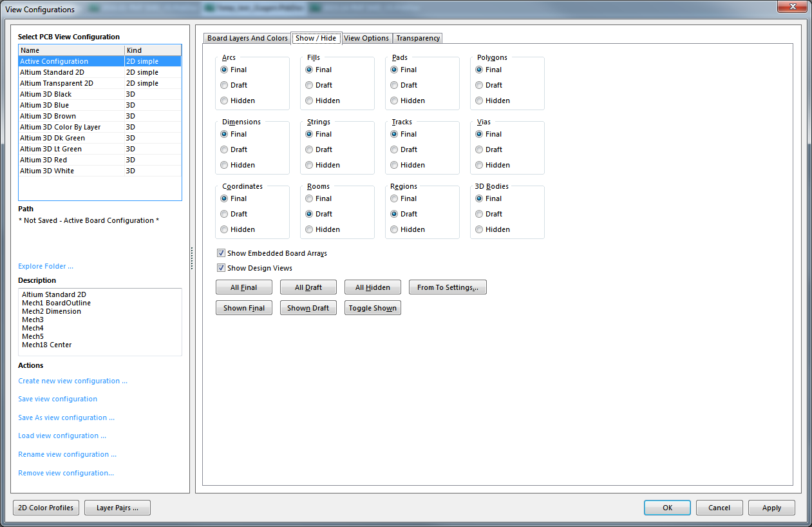Sort list by Kind column header
The width and height of the screenshot is (812, 527).
pyautogui.click(x=153, y=50)
